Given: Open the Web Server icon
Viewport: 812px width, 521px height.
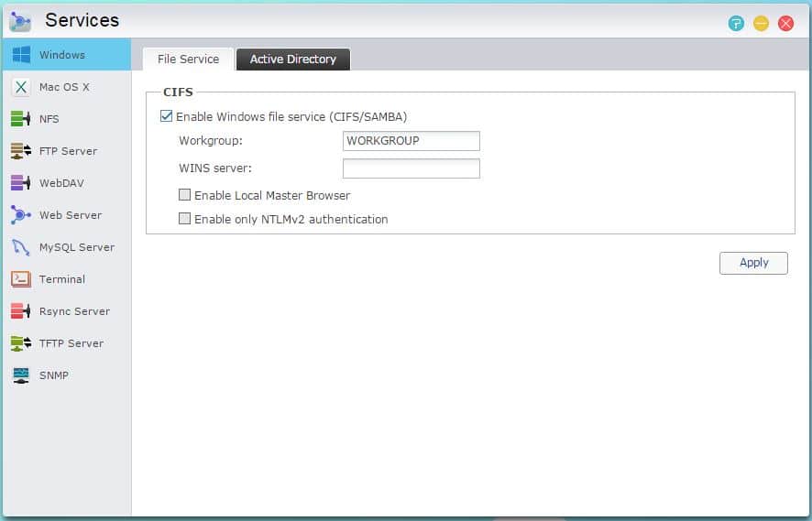Looking at the screenshot, I should click(x=21, y=215).
